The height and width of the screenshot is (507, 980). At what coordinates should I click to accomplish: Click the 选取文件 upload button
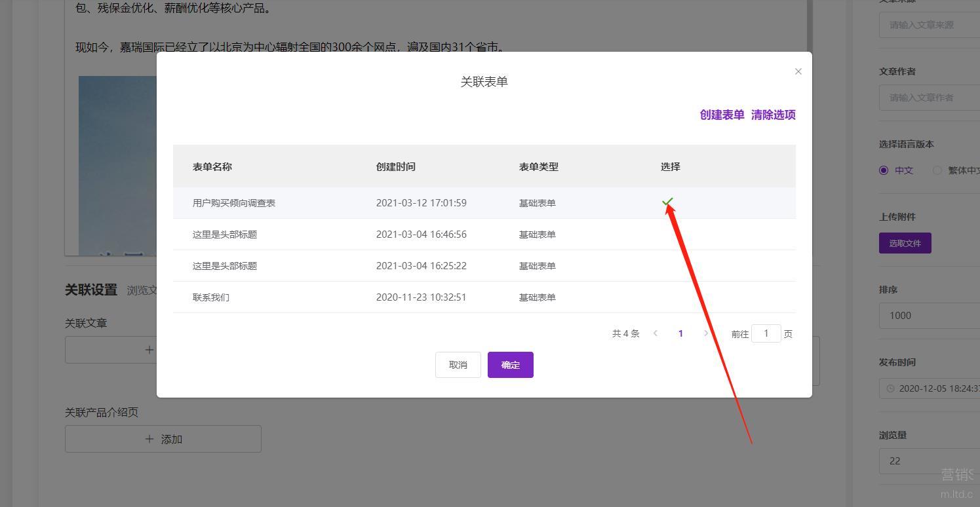click(905, 243)
